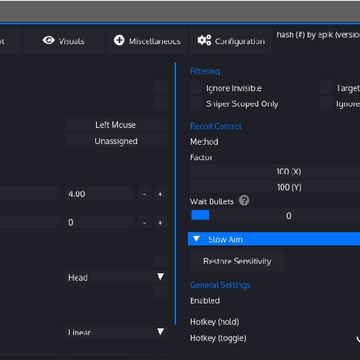Click the hash (#) by epik version text

pos(318,35)
